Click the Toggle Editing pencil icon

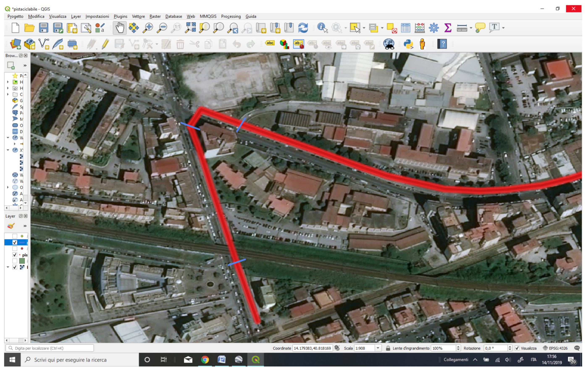pyautogui.click(x=105, y=44)
